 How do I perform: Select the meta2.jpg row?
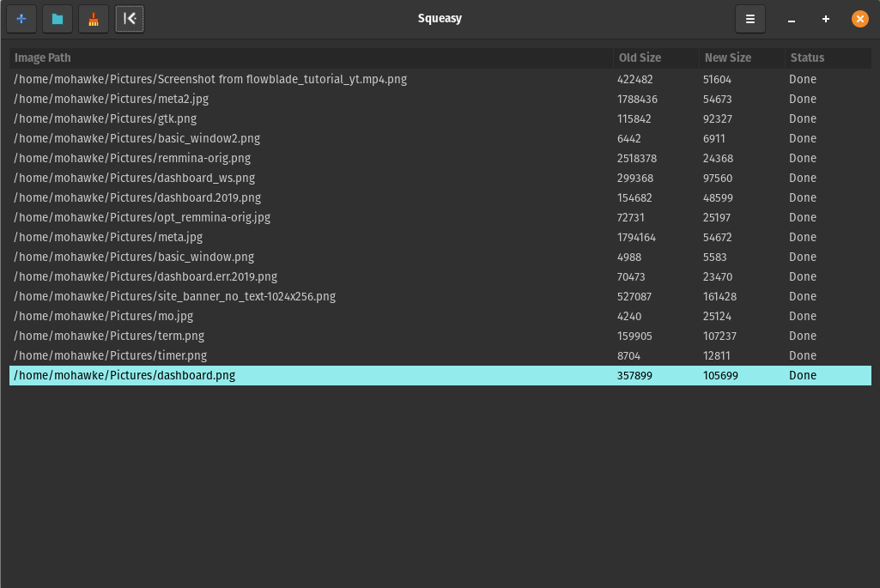(x=112, y=99)
